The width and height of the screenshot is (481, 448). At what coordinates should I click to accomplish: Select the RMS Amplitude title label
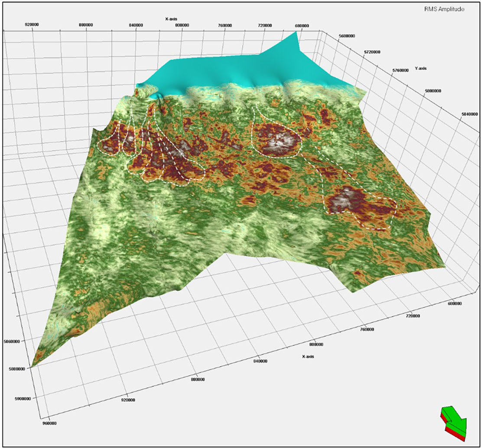(444, 9)
